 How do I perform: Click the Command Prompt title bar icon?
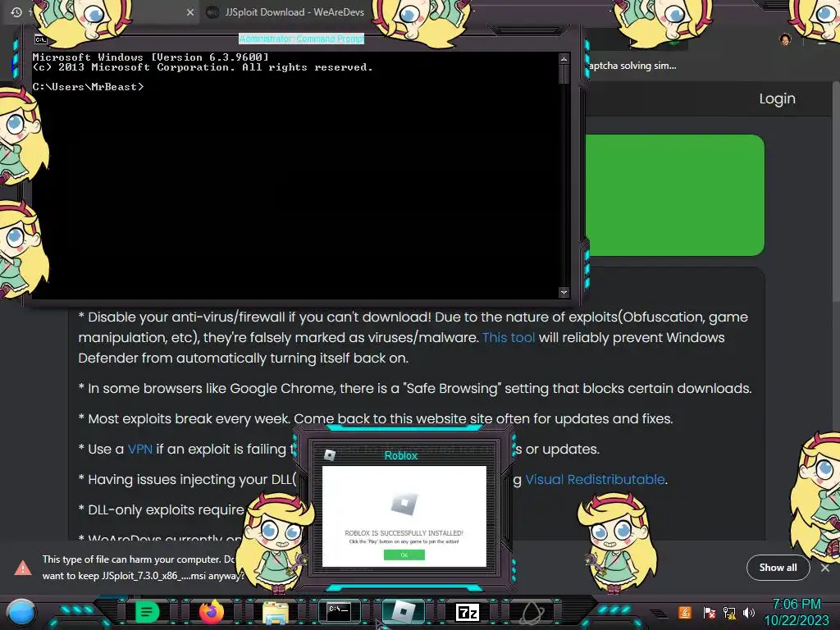pos(41,39)
